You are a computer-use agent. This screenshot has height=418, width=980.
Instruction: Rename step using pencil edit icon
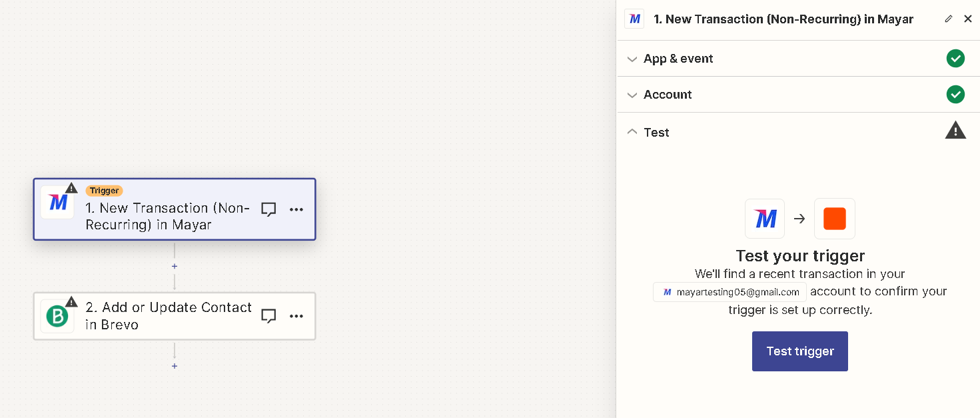(949, 19)
